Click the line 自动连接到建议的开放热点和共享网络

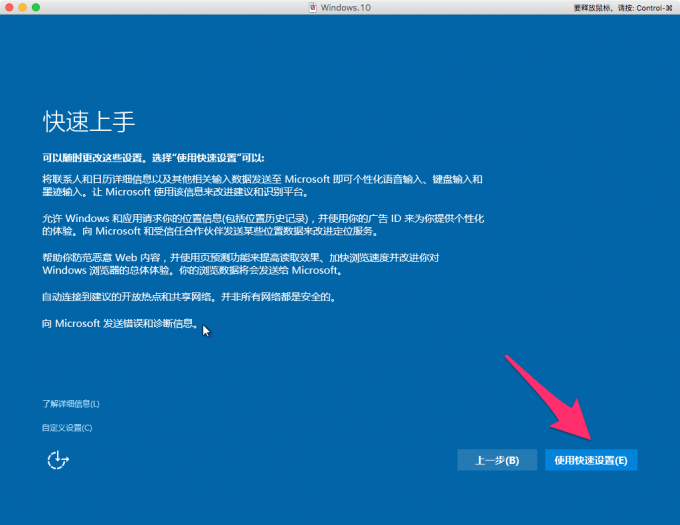(189, 297)
